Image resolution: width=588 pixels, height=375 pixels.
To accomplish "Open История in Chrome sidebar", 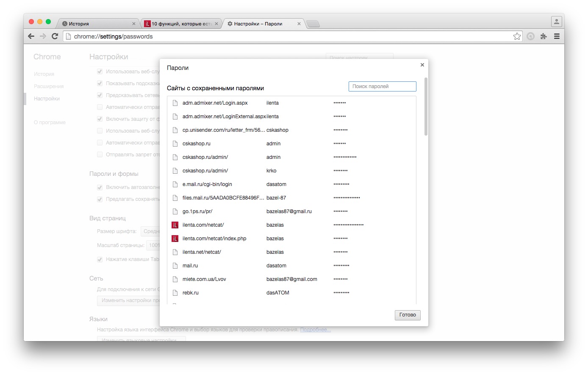I will (44, 74).
